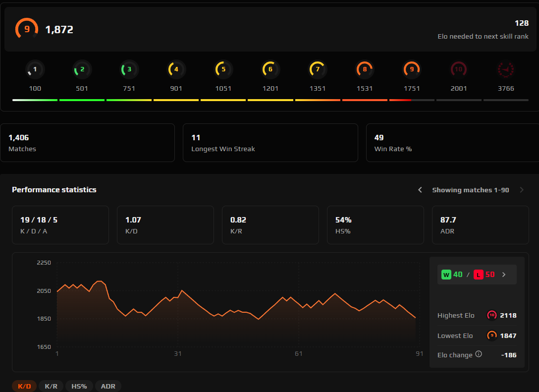The width and height of the screenshot is (539, 392).
Task: Select the 0.82 K/R stat card
Action: click(270, 225)
